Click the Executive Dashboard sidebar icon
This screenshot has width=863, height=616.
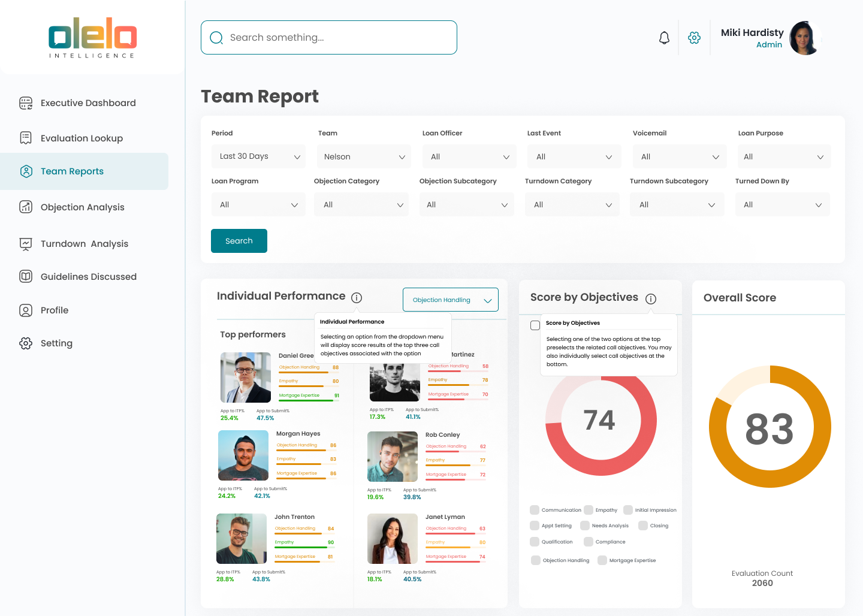point(26,103)
